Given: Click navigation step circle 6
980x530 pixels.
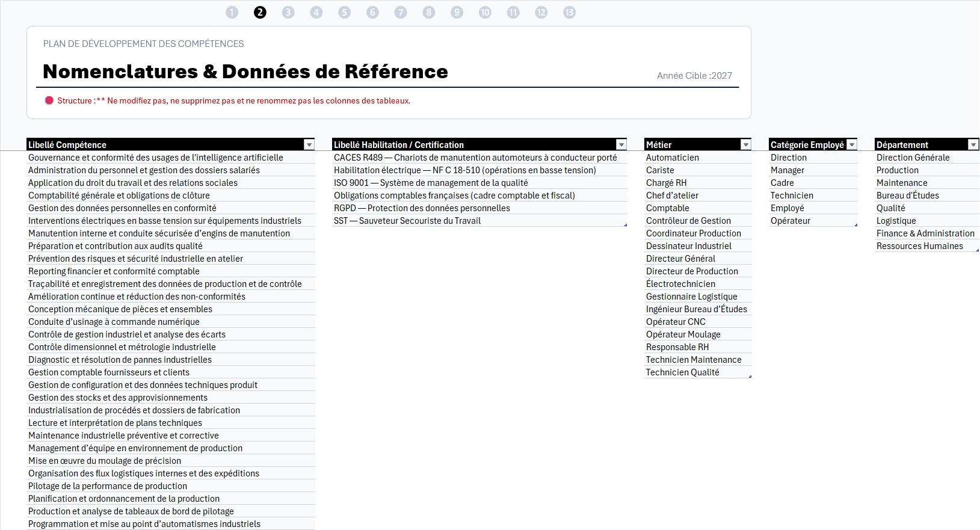Looking at the screenshot, I should pos(372,13).
